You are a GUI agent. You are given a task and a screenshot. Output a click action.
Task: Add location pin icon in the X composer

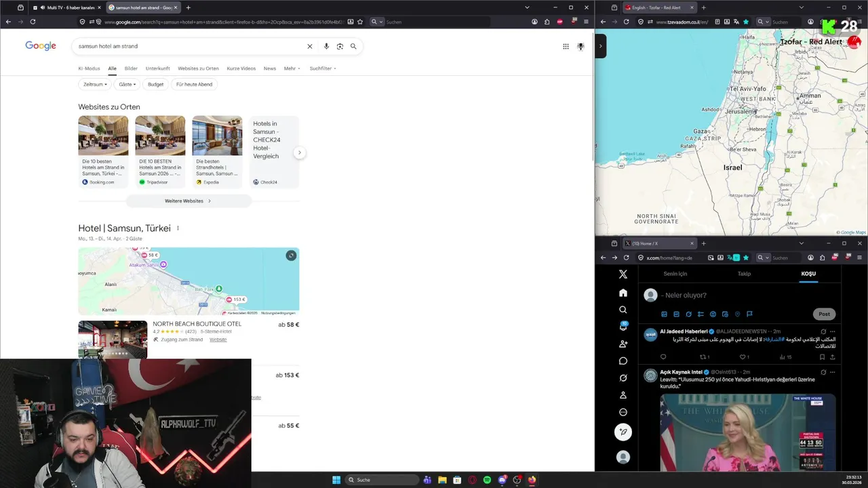tap(737, 314)
